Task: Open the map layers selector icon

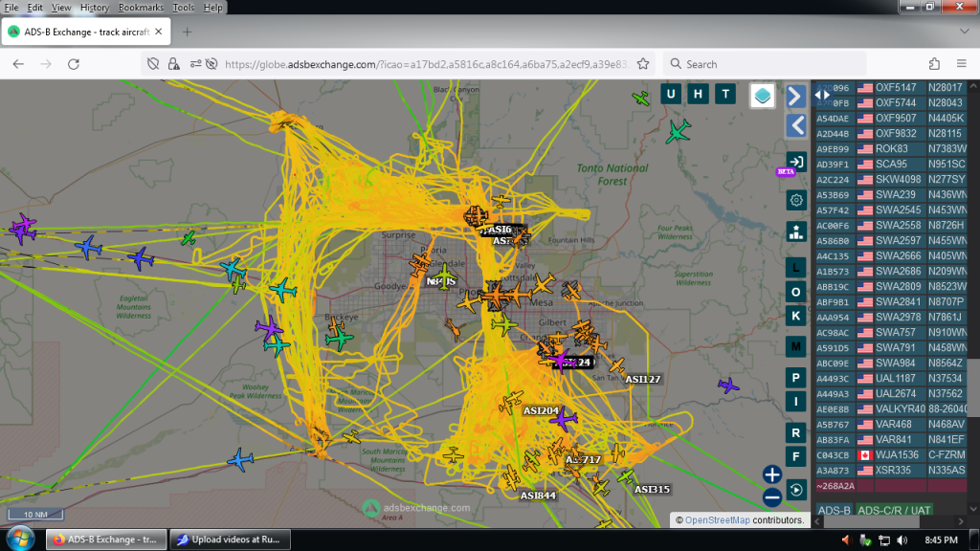Action: point(763,96)
